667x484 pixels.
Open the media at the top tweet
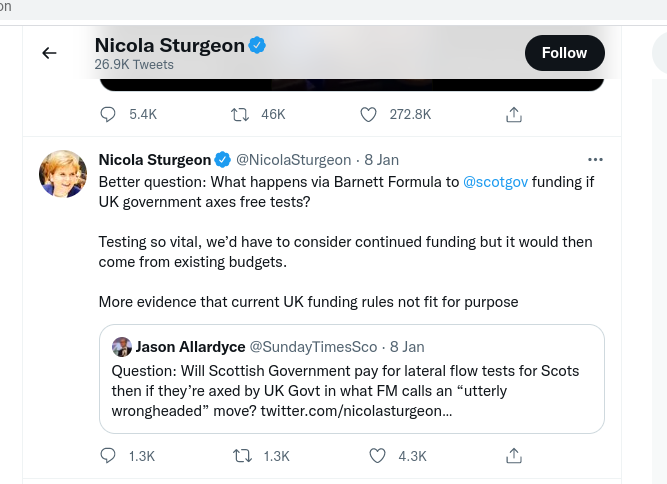click(352, 84)
